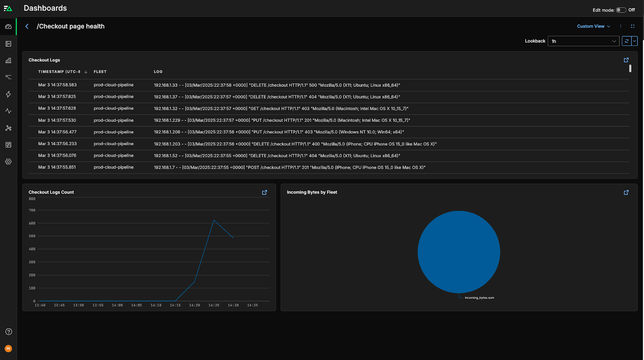This screenshot has height=360, width=644.
Task: Open the Dashboards gauge icon in sidebar
Action: tap(8, 27)
